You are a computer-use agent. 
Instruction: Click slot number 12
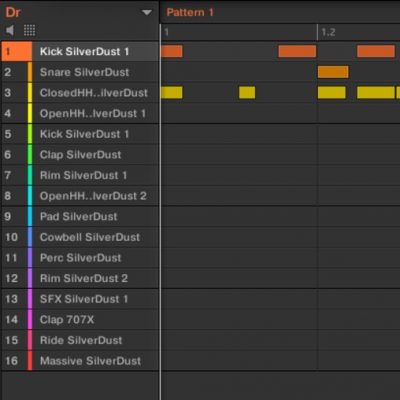(11, 279)
